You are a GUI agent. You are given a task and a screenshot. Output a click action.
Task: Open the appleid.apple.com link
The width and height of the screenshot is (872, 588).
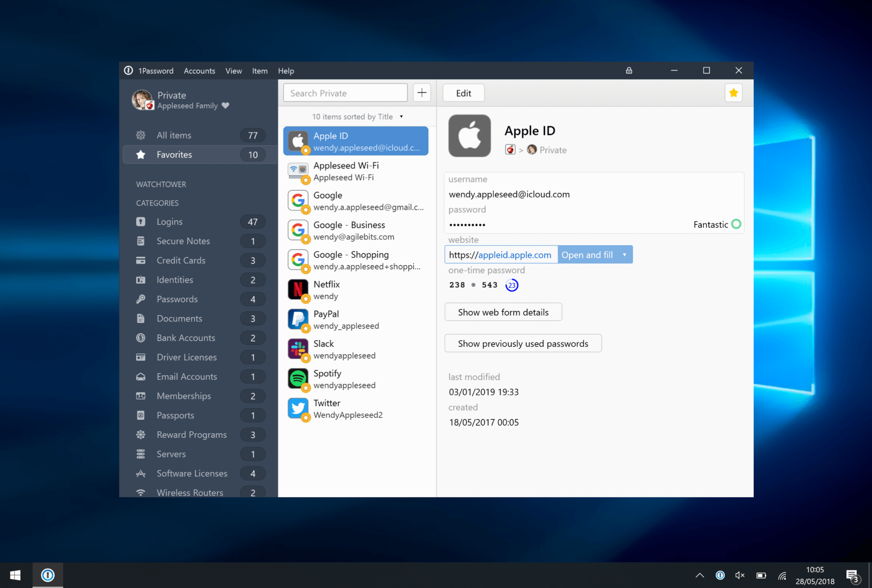pos(514,255)
